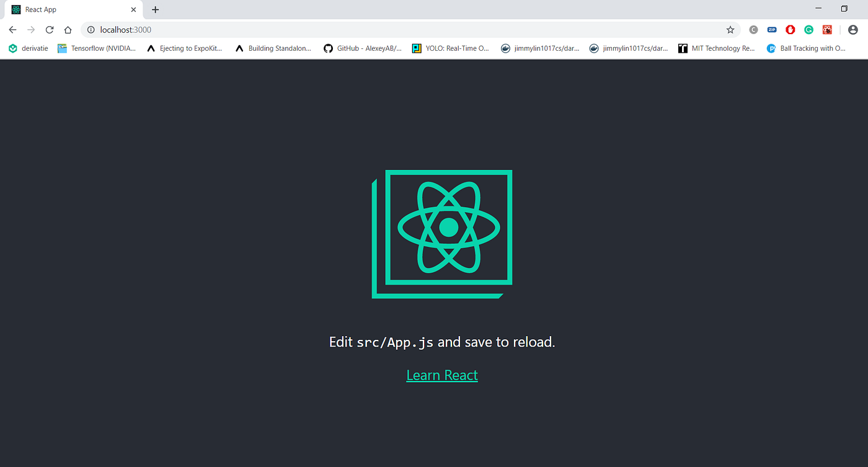
Task: Bookmark this page with the star icon
Action: point(730,30)
